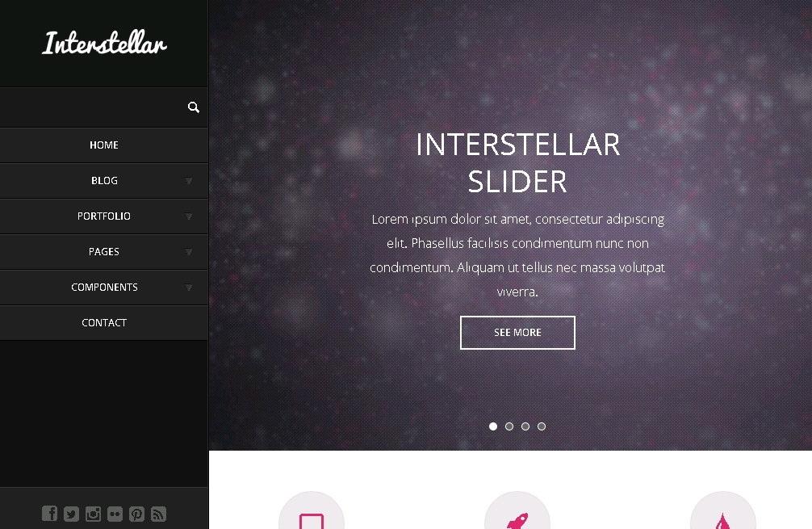Click the search magnifier icon

tap(194, 107)
